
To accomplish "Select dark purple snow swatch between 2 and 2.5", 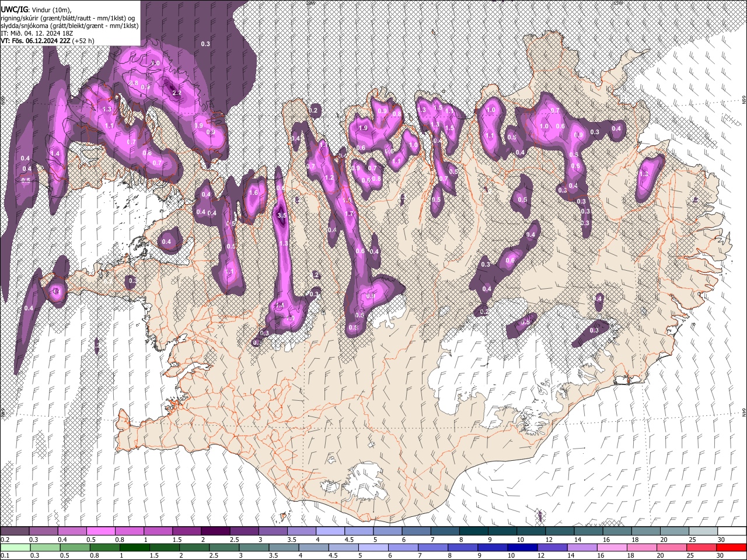I will [215, 531].
